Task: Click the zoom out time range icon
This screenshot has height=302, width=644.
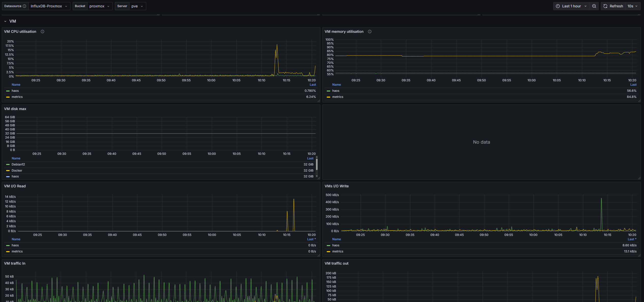Action: 594,6
